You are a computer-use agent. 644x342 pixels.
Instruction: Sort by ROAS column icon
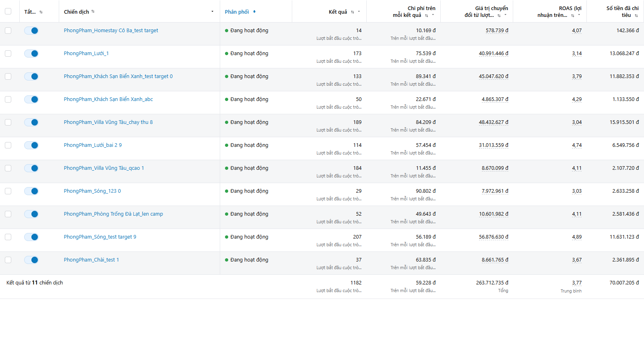coord(573,15)
